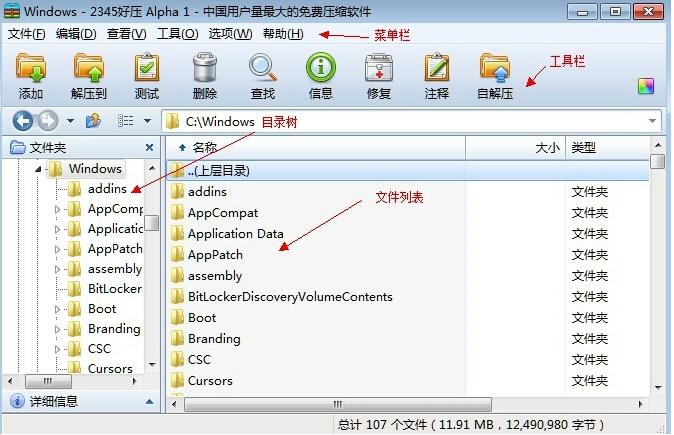Click the 注释 (Comment) toolbar icon
This screenshot has height=435, width=674.
(437, 68)
